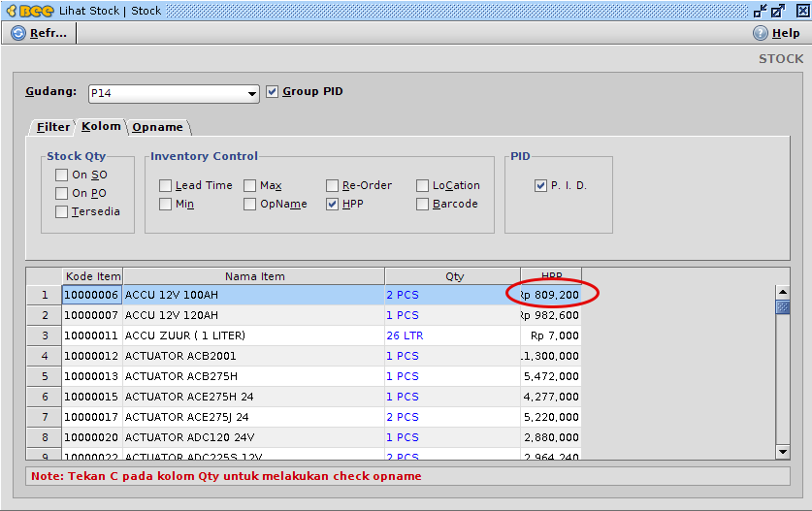Click the vertical scrollbar thumb
812x511 pixels.
783,307
